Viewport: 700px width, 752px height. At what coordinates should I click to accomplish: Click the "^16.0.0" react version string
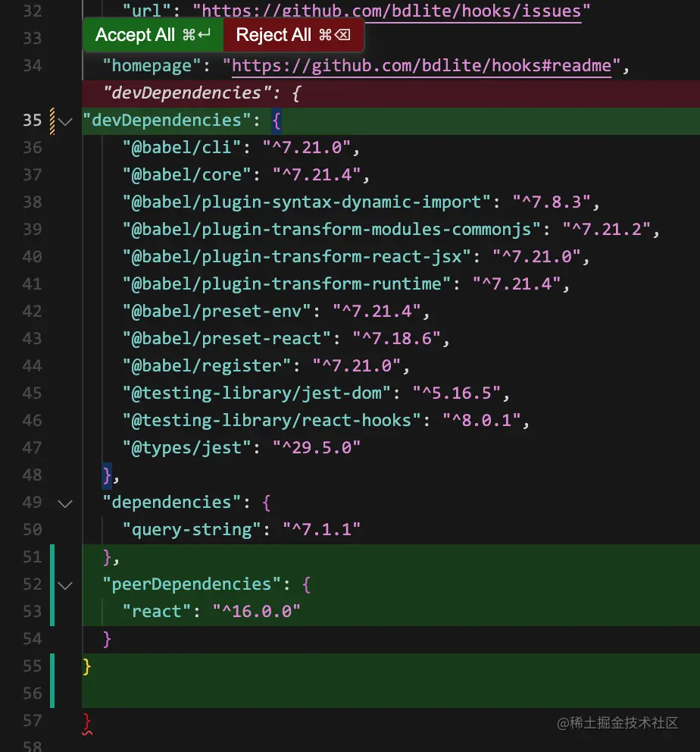click(x=257, y=612)
